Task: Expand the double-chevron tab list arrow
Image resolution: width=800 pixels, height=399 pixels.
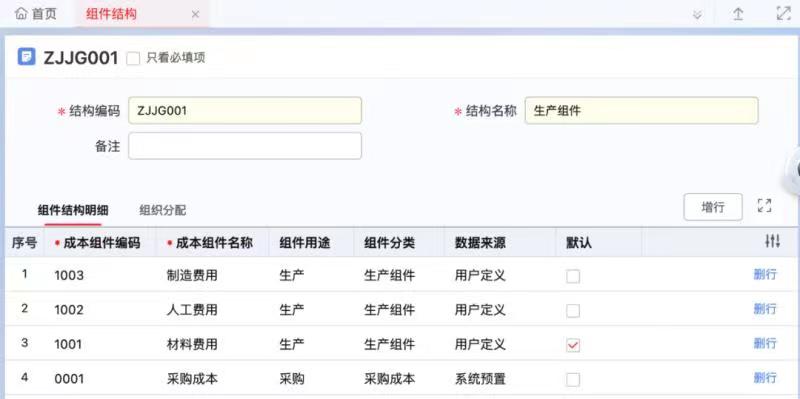Action: tap(697, 15)
